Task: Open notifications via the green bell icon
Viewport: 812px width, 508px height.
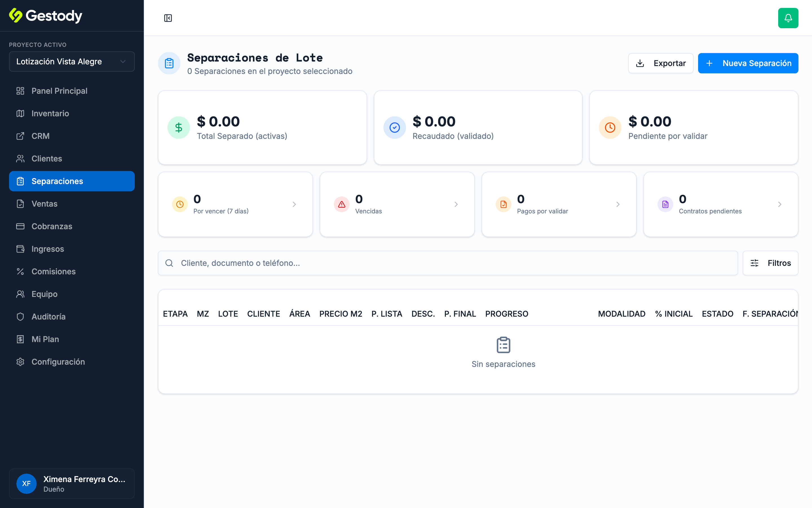Action: [788, 18]
